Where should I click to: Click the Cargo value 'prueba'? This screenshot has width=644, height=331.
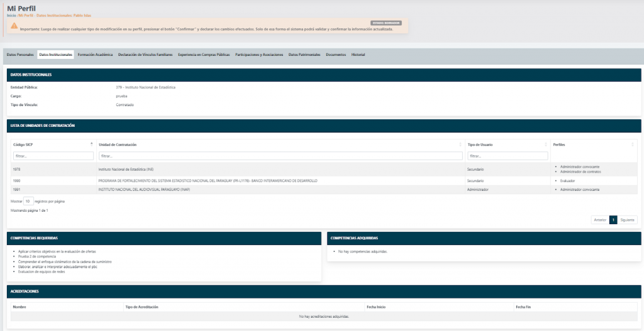point(121,96)
